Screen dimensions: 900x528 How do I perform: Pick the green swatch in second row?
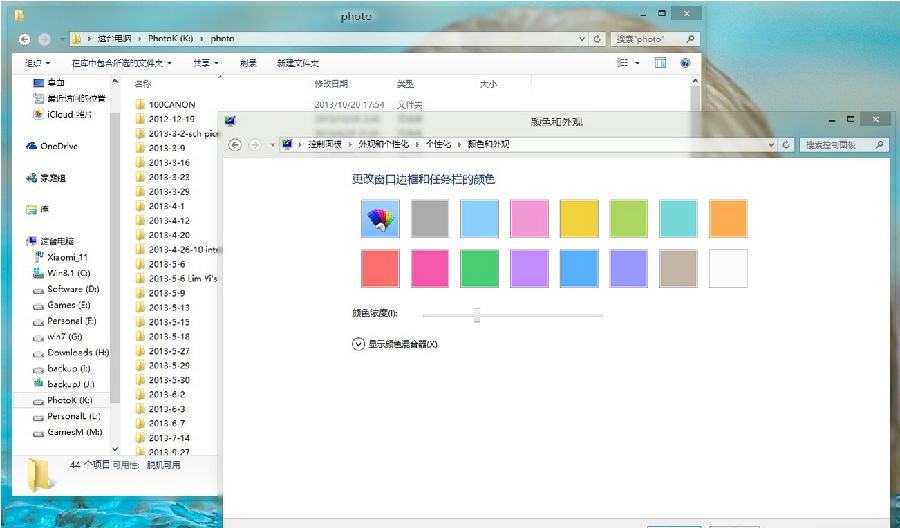[x=479, y=268]
